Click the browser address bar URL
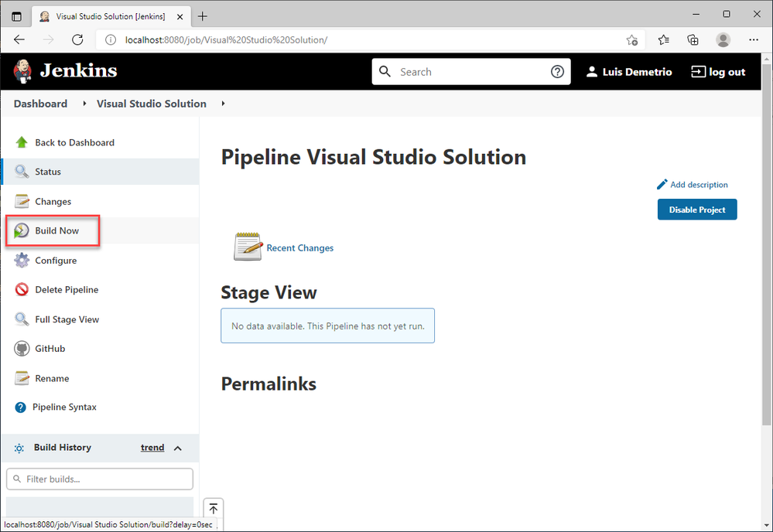Screen dimensions: 773x532 point(226,40)
